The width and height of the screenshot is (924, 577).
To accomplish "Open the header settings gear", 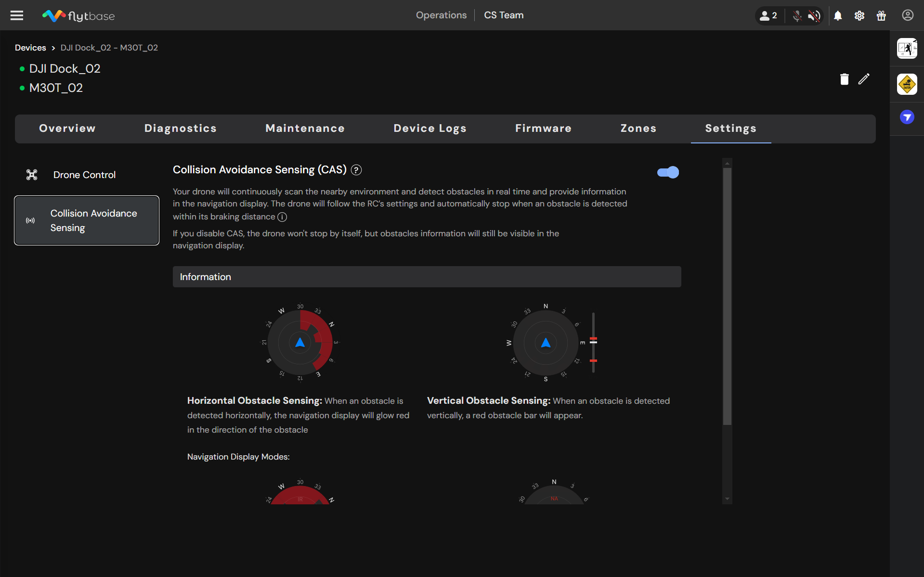I will point(859,15).
